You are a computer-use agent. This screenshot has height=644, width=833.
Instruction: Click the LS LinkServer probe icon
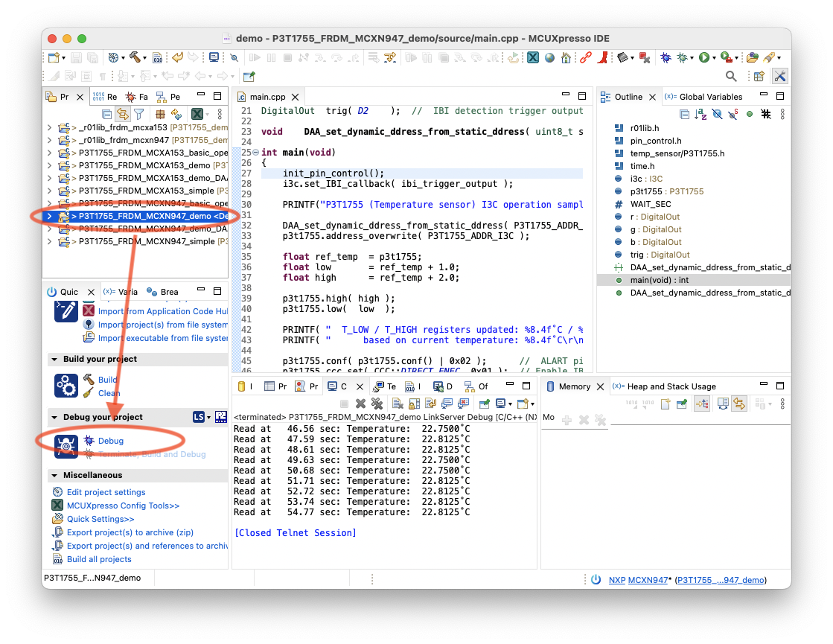198,417
